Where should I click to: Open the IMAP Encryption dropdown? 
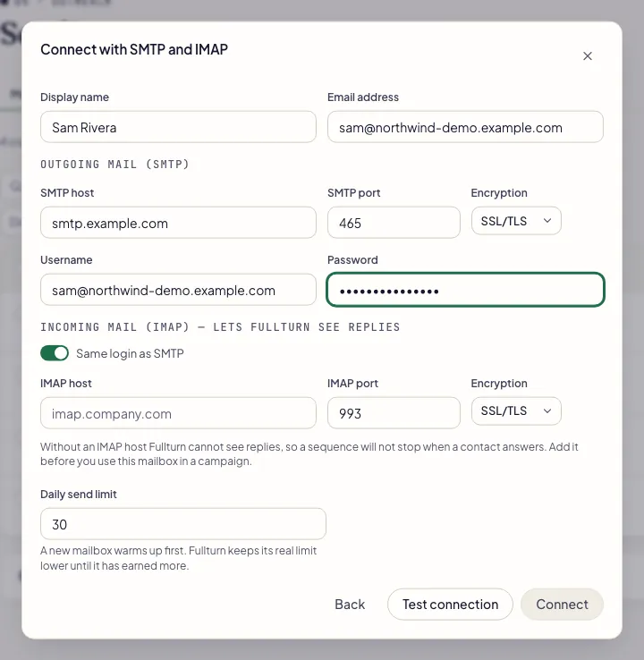pos(516,410)
